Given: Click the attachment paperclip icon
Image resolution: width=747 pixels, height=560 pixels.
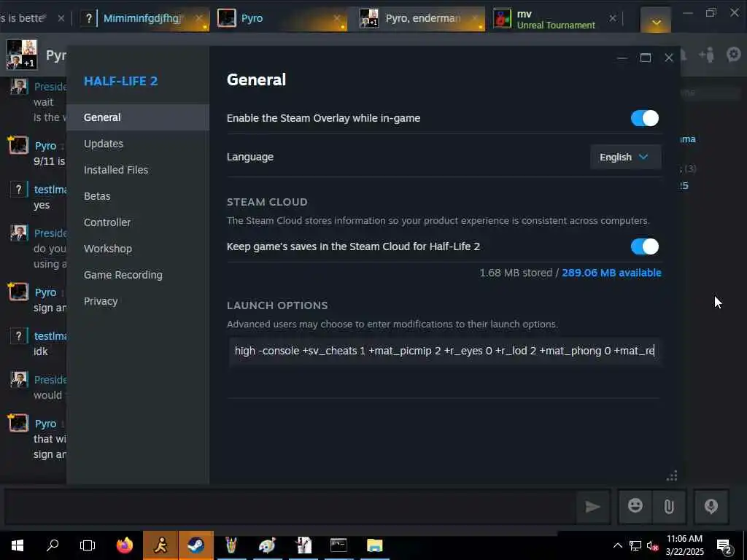Looking at the screenshot, I should click(669, 507).
